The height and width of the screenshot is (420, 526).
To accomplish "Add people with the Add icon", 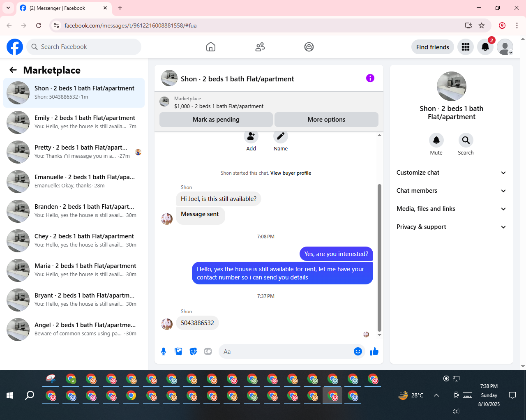I will (x=251, y=137).
